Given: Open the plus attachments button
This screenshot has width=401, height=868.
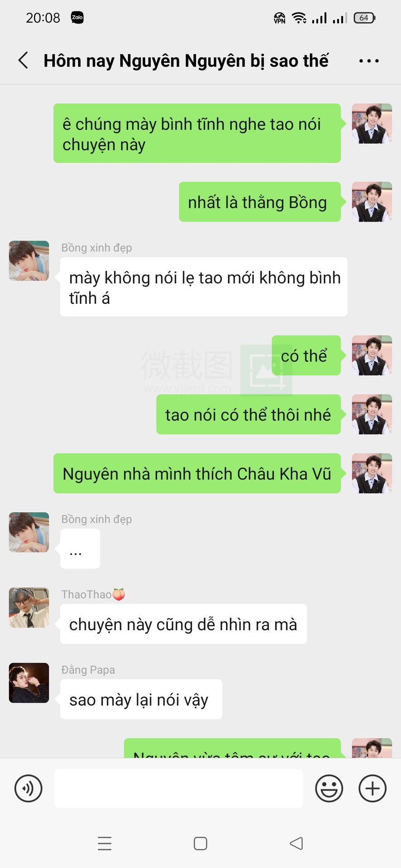Looking at the screenshot, I should click(372, 788).
